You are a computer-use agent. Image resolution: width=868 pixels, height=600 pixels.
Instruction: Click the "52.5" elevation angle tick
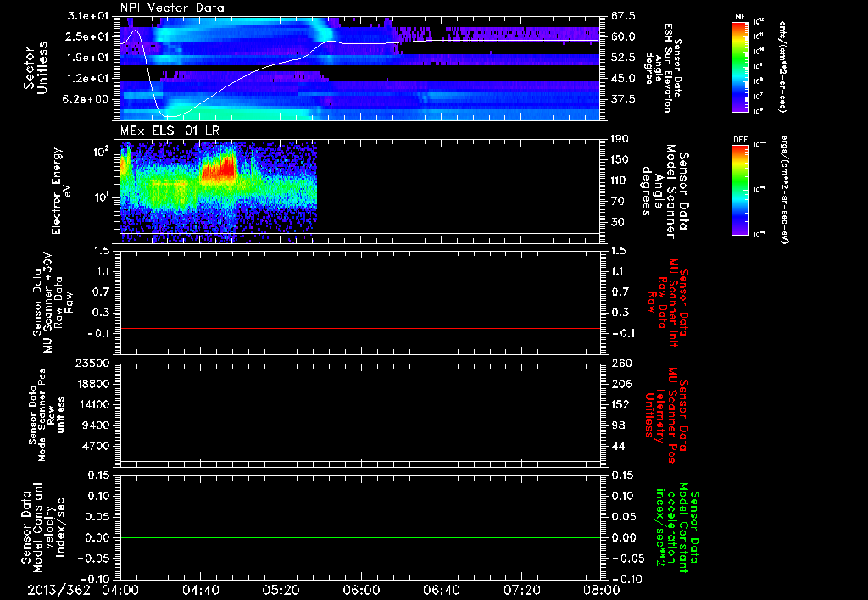click(623, 58)
